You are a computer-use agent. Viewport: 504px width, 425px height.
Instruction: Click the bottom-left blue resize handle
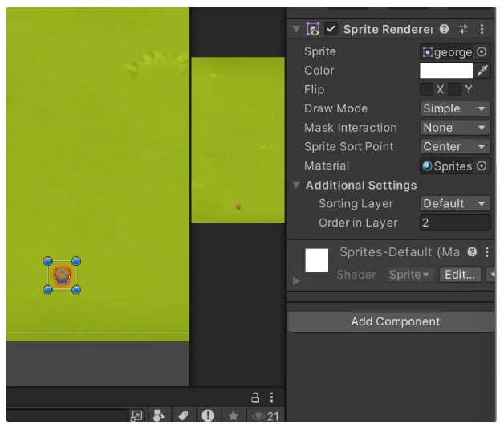click(x=48, y=290)
